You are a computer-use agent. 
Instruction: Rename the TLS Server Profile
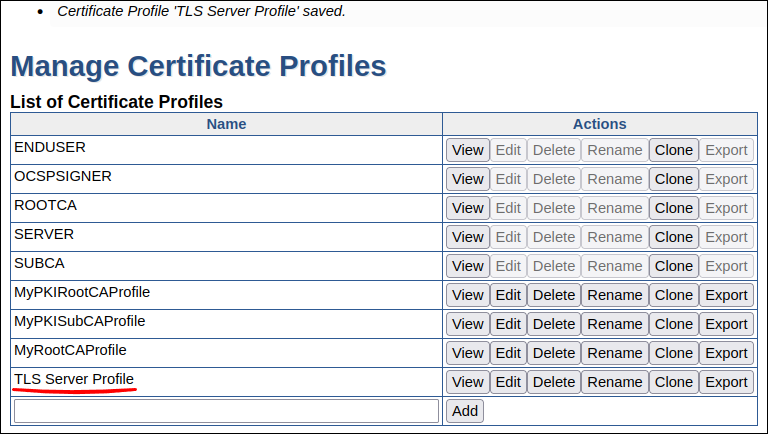pyautogui.click(x=614, y=382)
